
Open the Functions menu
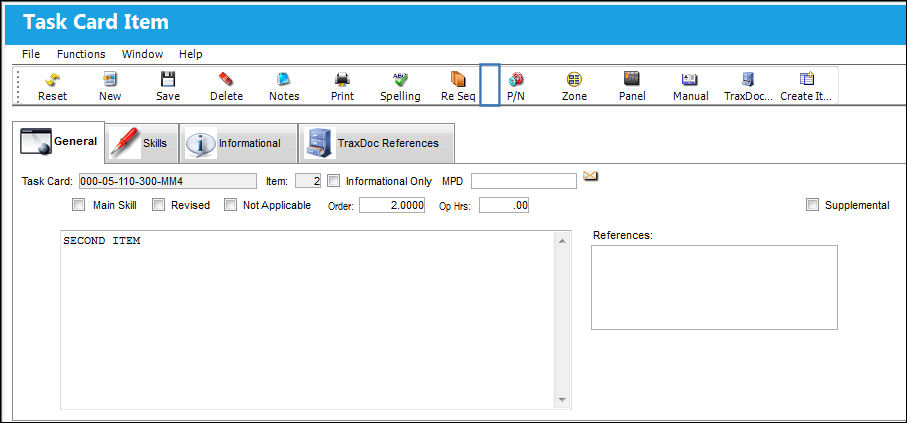(x=81, y=54)
